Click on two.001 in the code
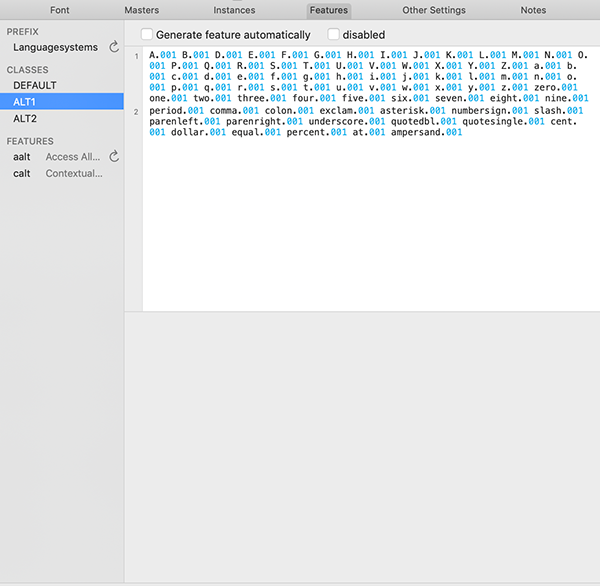 pyautogui.click(x=212, y=98)
